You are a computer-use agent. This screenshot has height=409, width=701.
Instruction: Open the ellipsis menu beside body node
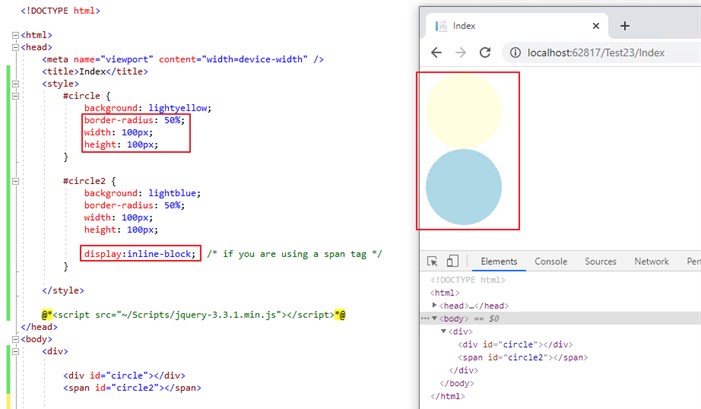click(x=425, y=318)
